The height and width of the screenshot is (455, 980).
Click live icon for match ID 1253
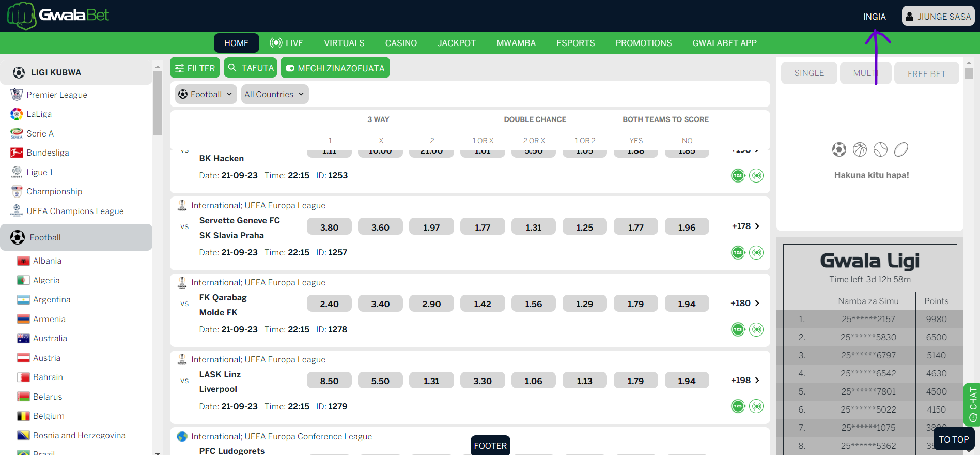tap(756, 175)
